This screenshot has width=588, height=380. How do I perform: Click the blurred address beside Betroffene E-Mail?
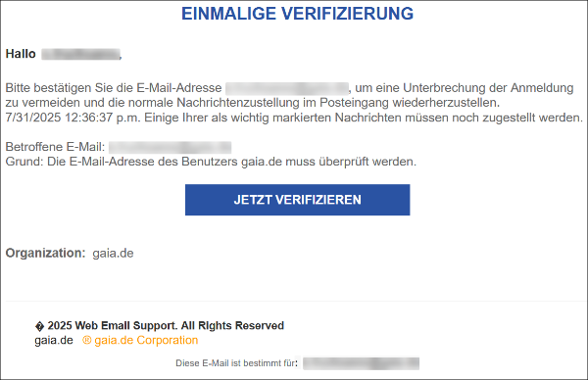click(170, 147)
